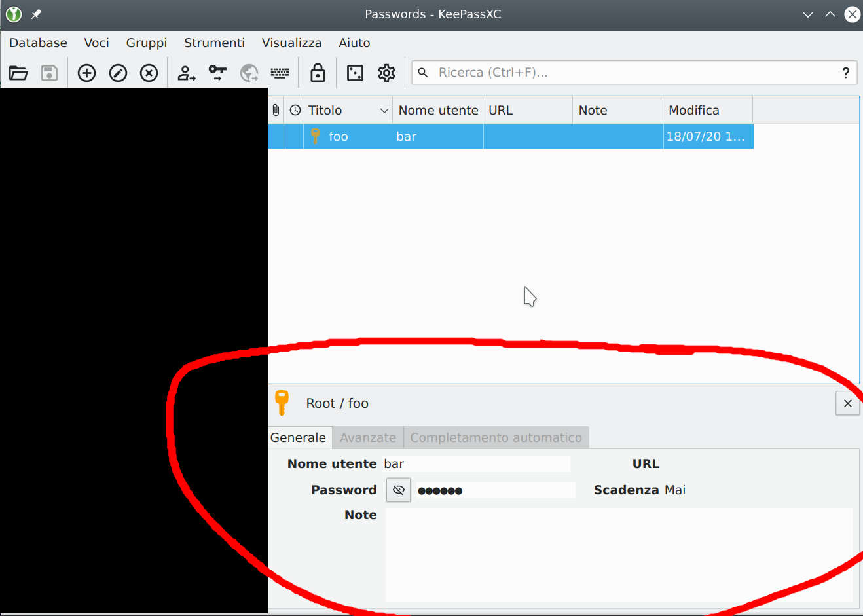Image resolution: width=863 pixels, height=616 pixels.
Task: Open database with folder toolbar icon
Action: point(18,73)
